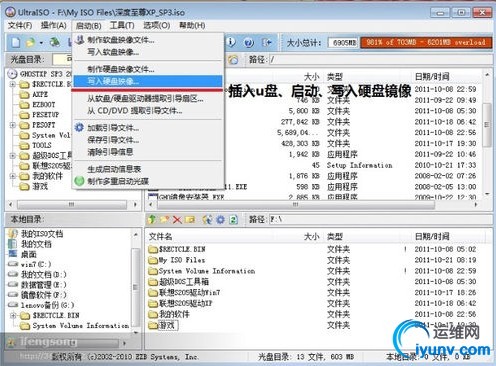Click the New file toolbar icon
The width and height of the screenshot is (496, 366).
pyautogui.click(x=15, y=42)
